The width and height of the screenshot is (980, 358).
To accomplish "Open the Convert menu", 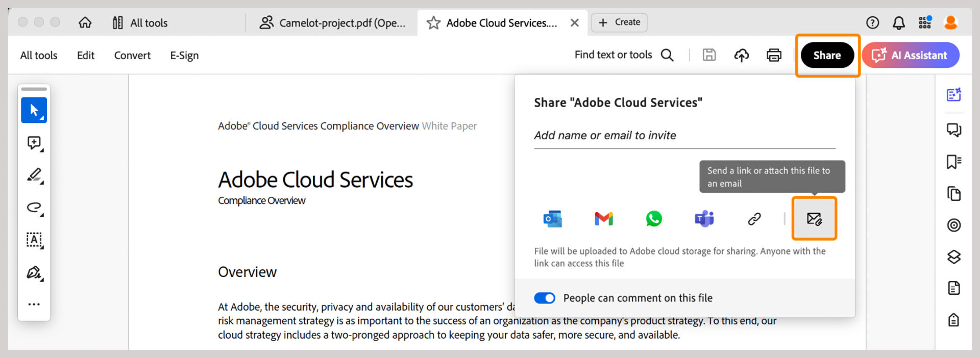I will point(132,55).
